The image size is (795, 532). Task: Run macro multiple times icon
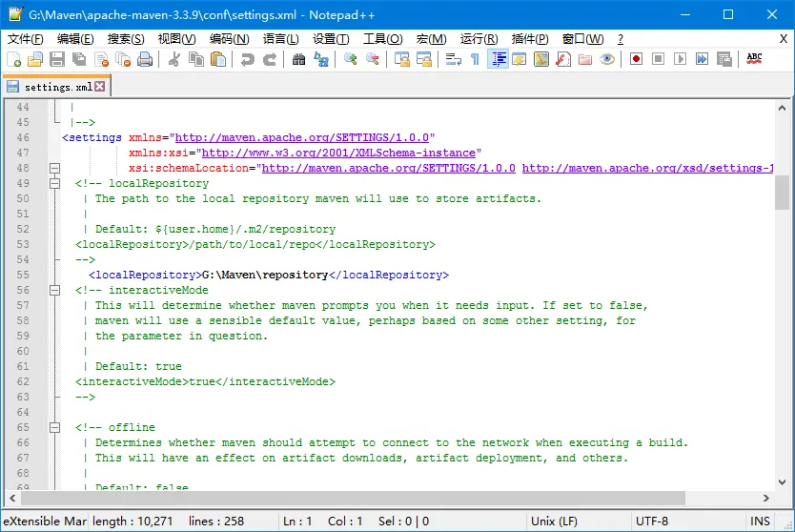(702, 59)
